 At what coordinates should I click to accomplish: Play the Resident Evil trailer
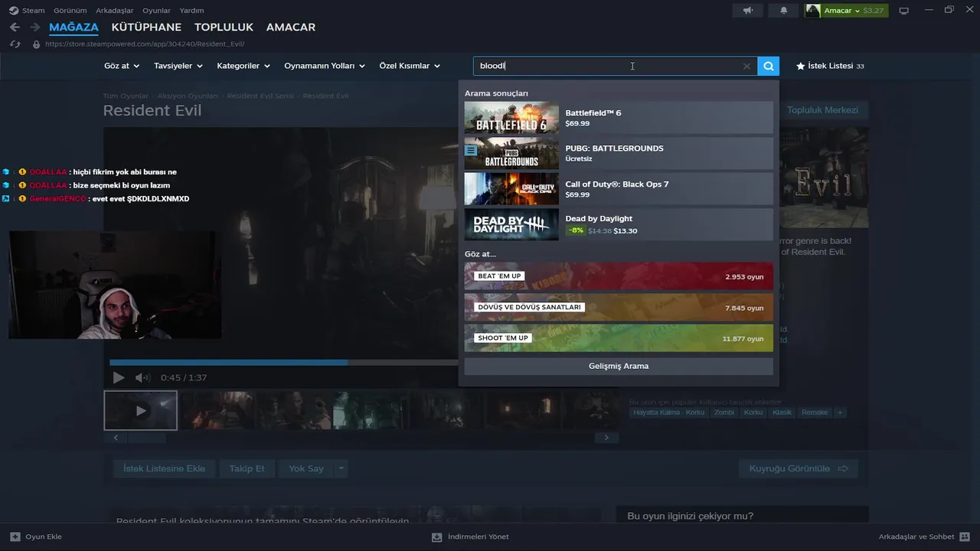pyautogui.click(x=118, y=377)
